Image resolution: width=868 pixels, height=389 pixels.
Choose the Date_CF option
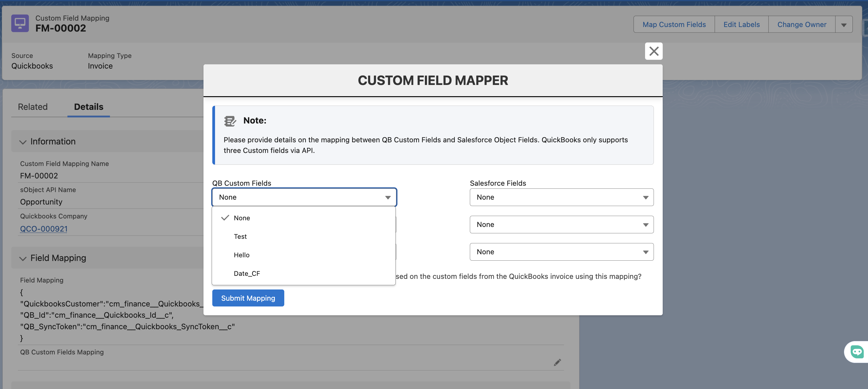tap(304, 274)
